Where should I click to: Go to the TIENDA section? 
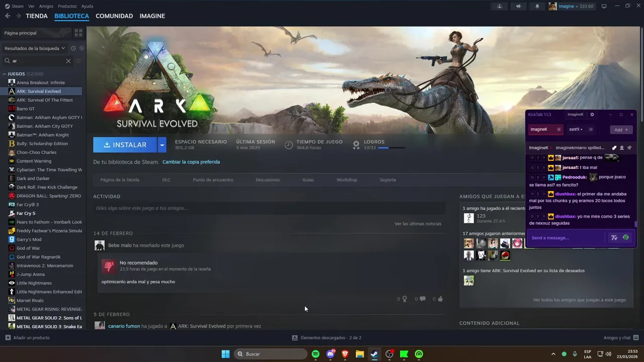(37, 16)
